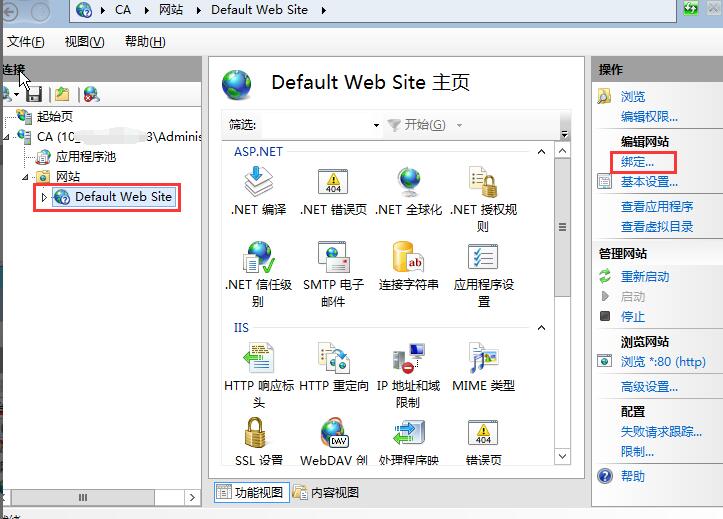Select 应用程序池 in the connections tree

click(85, 157)
